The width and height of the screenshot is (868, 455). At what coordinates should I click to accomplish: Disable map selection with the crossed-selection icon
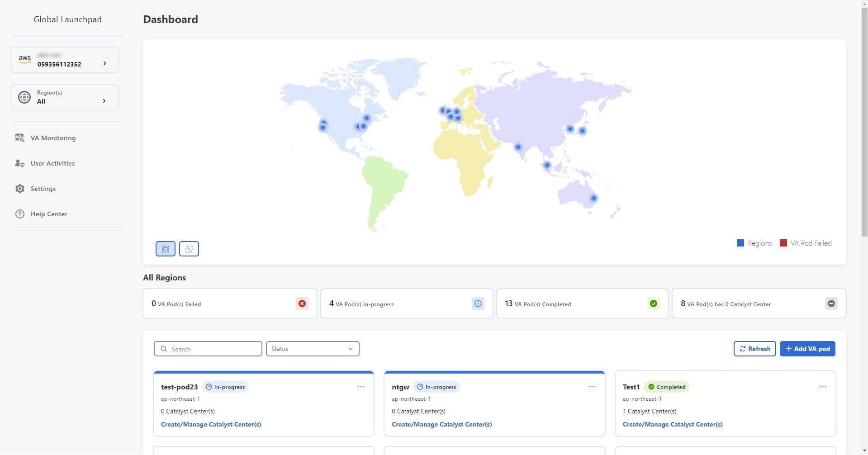coord(189,249)
